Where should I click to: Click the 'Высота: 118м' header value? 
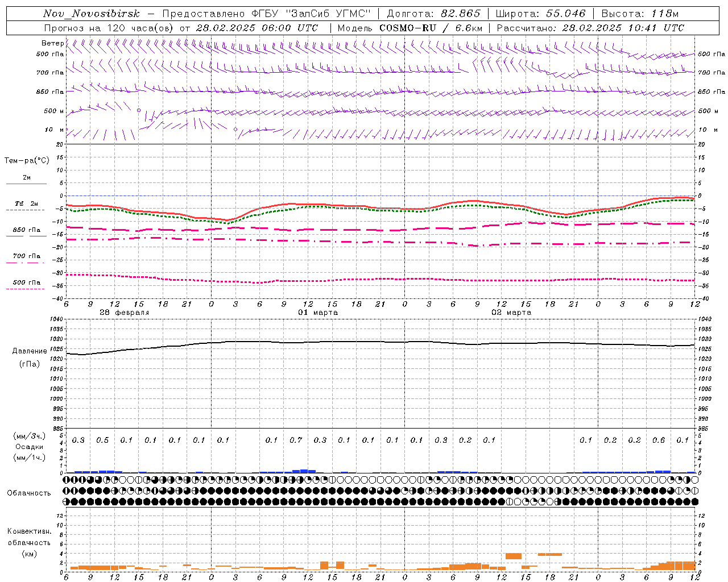(x=640, y=14)
